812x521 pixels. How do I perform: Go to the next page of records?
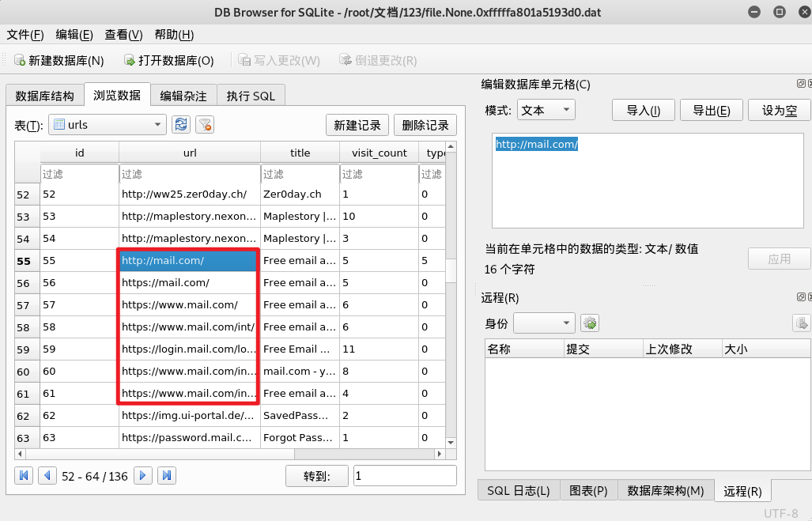click(143, 475)
